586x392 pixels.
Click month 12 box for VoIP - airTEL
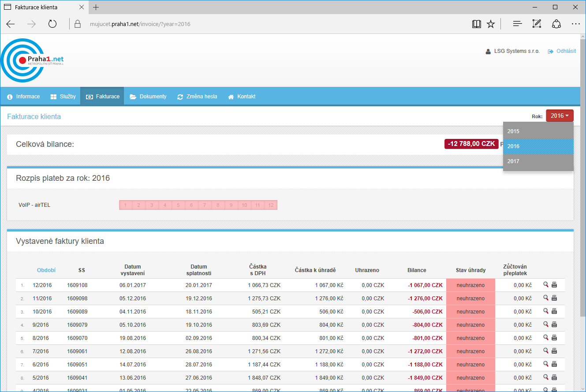coord(271,205)
